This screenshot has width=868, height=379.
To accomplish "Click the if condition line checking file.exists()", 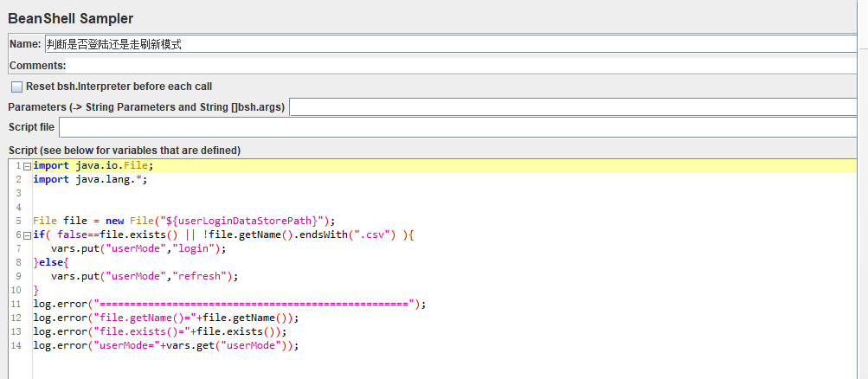I will click(x=223, y=234).
